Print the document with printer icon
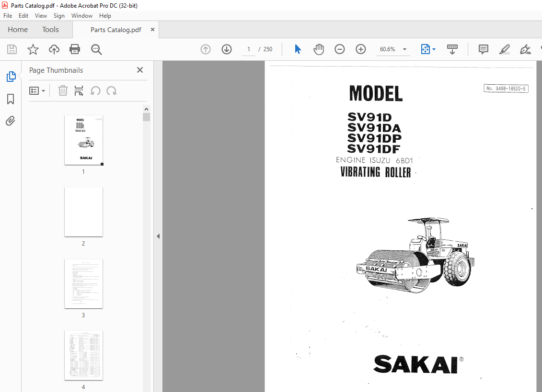The width and height of the screenshot is (542, 392). pyautogui.click(x=75, y=49)
